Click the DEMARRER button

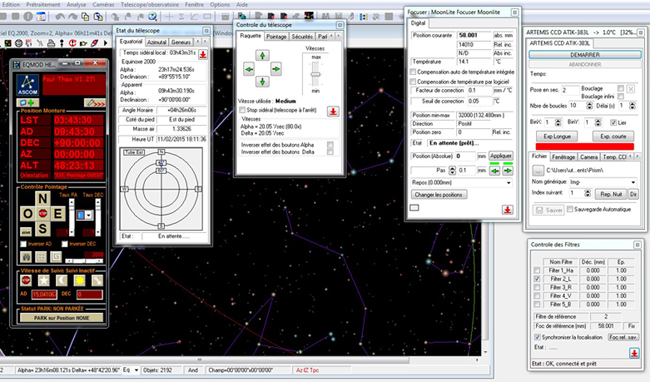click(585, 55)
